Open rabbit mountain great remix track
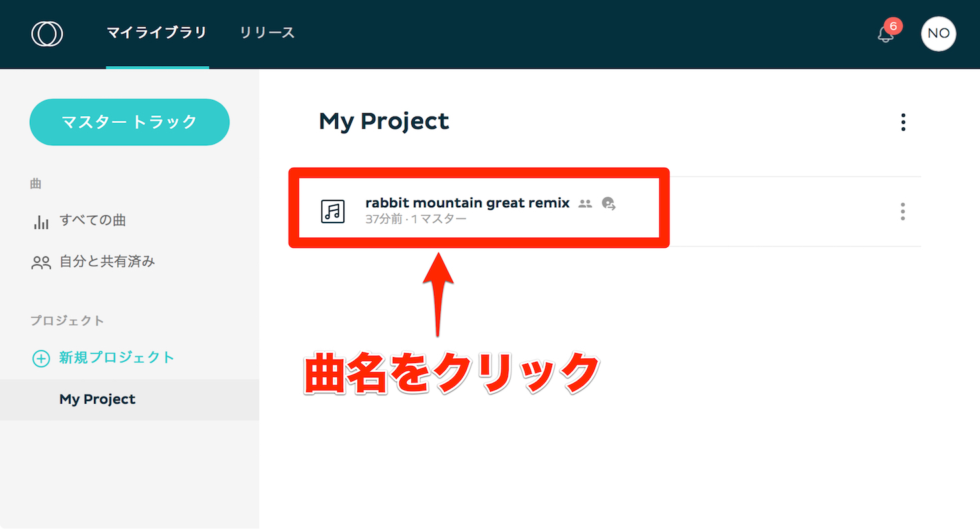The height and width of the screenshot is (529, 980). [x=467, y=203]
